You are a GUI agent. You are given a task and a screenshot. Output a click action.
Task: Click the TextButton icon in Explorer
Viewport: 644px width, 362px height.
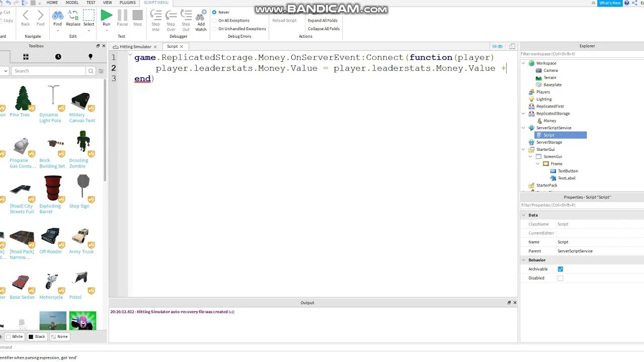coord(553,171)
